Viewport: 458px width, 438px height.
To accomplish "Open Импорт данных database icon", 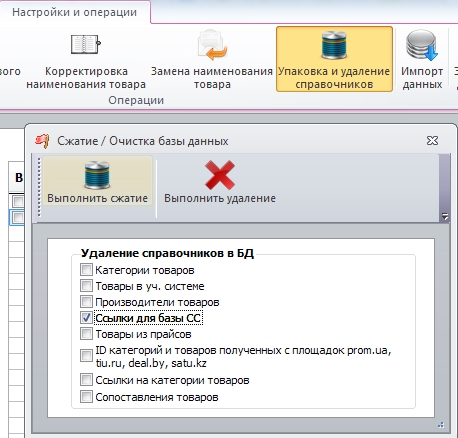I will click(422, 45).
